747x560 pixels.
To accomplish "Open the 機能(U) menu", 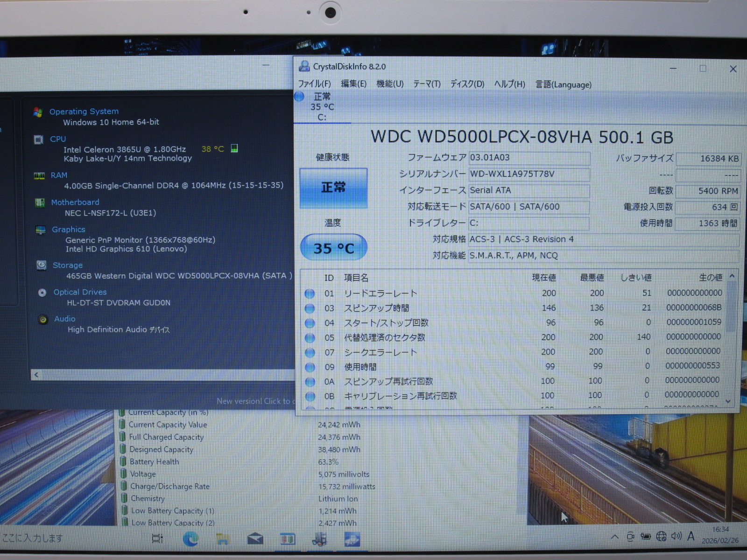I will [390, 84].
